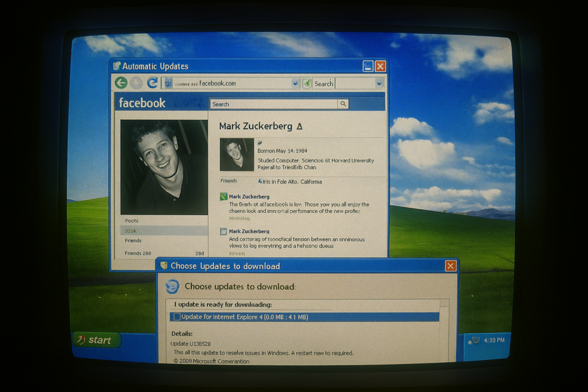
Task: Click the Automatic Updates title bar icon
Action: [x=117, y=66]
